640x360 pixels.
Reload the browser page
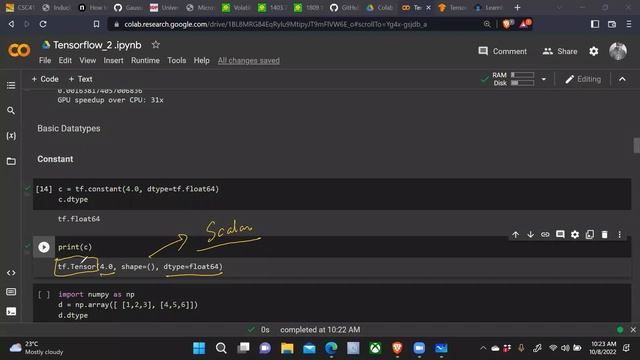(43, 24)
